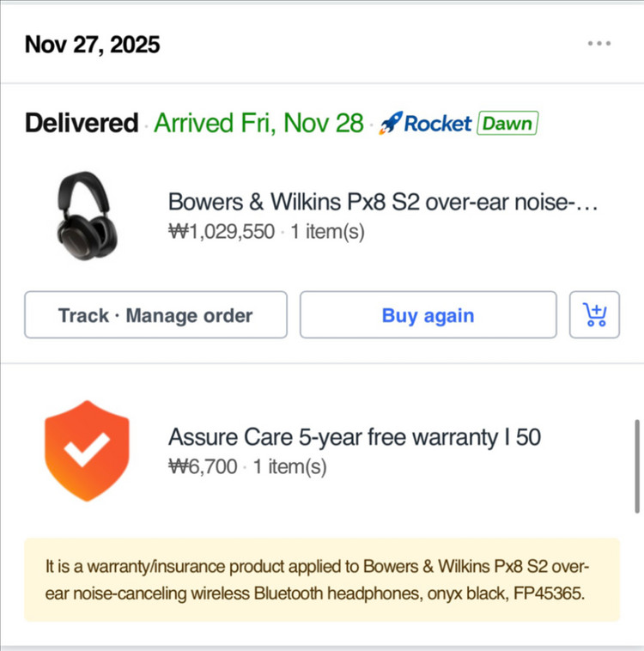The height and width of the screenshot is (651, 644).
Task: Click the Delivered status label
Action: click(82, 124)
